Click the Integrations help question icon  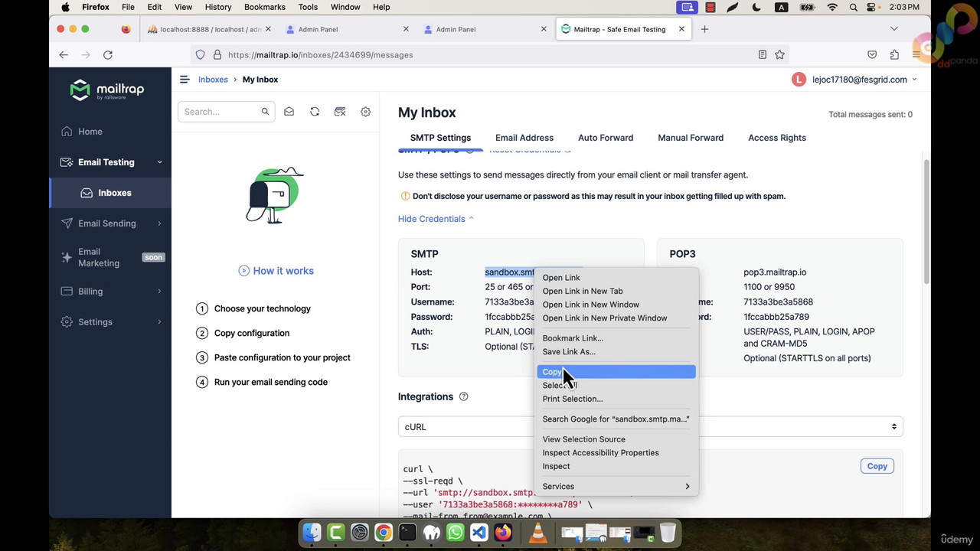(x=463, y=396)
